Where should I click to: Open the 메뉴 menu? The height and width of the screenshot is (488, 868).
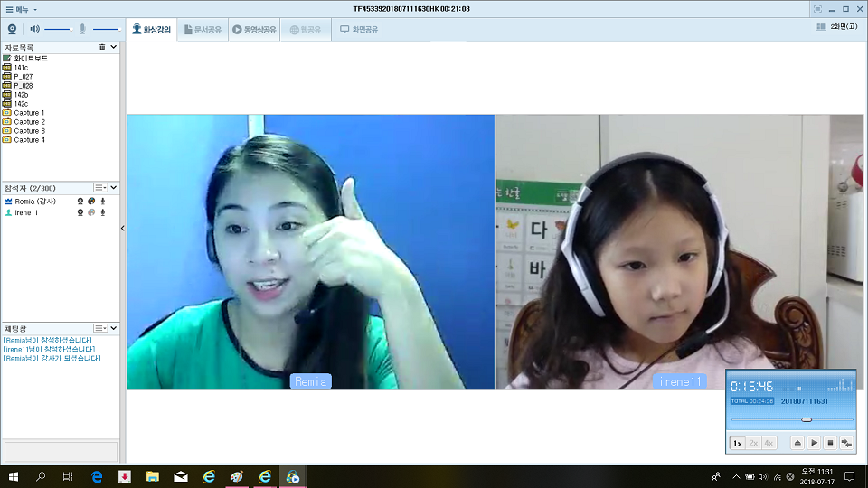pyautogui.click(x=22, y=8)
